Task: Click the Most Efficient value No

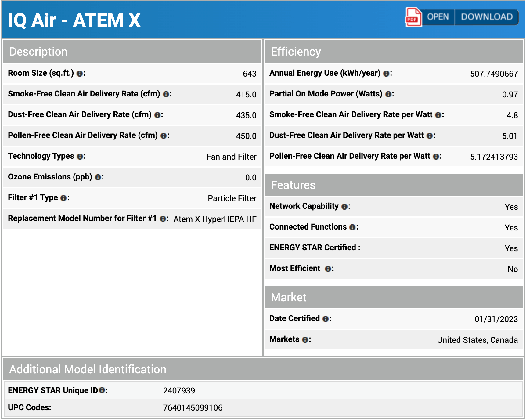Action: click(513, 269)
